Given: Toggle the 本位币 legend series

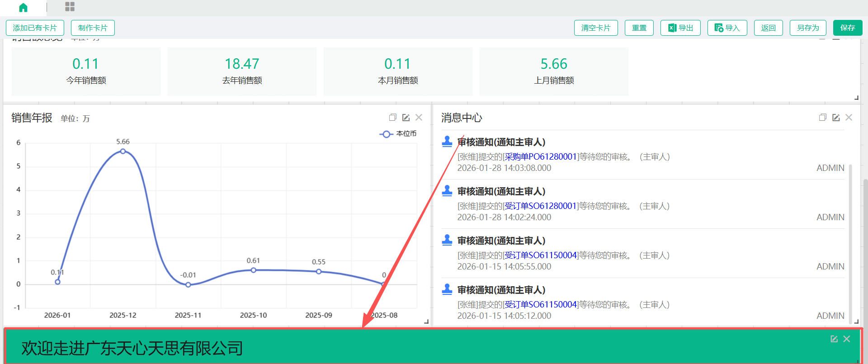Looking at the screenshot, I should [398, 134].
